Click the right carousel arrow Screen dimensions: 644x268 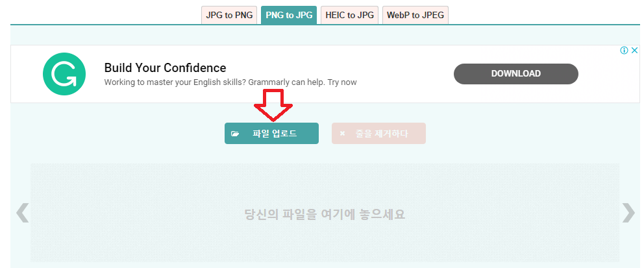coord(628,213)
